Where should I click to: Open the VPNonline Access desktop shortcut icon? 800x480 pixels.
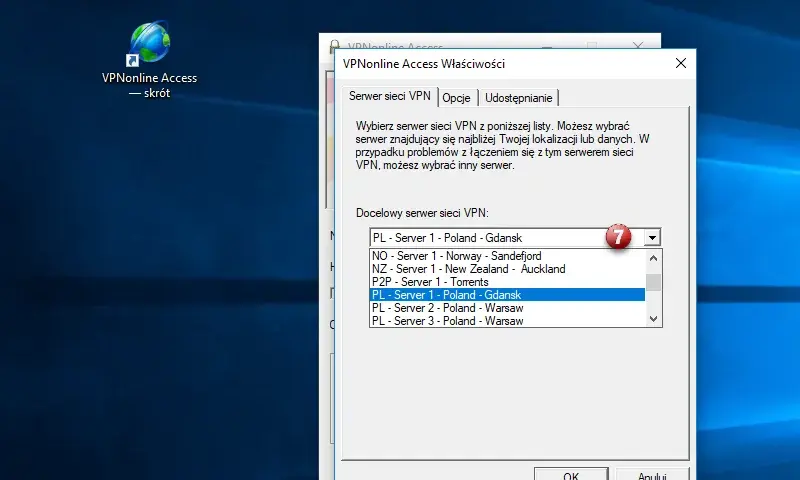(148, 43)
